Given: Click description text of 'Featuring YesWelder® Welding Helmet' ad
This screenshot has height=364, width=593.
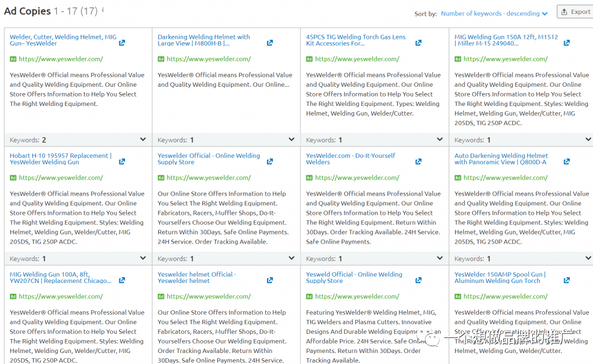Looking at the screenshot, I should click(x=374, y=336).
